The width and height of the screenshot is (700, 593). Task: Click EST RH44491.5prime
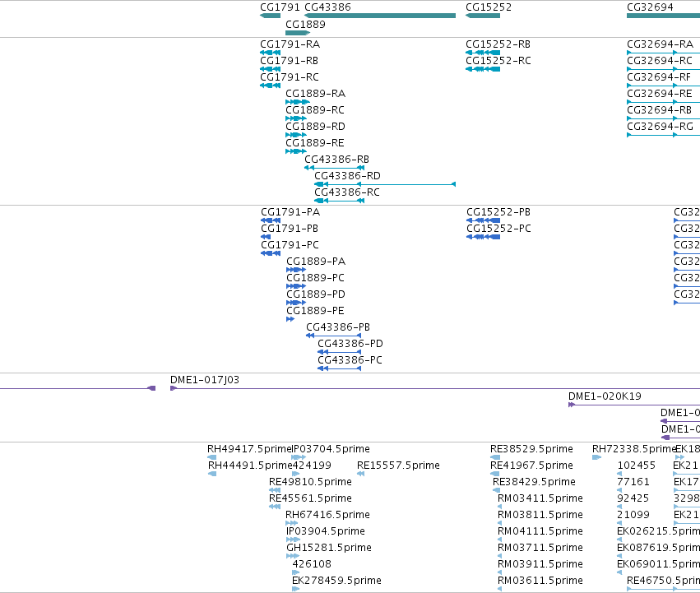tap(212, 474)
